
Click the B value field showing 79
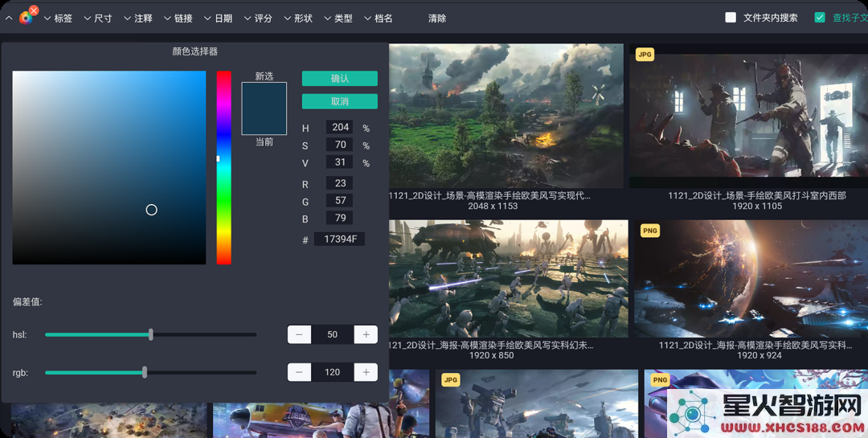click(x=340, y=218)
